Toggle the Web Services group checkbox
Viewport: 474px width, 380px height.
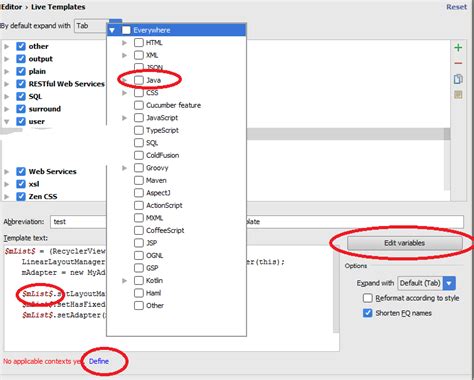pyautogui.click(x=21, y=171)
